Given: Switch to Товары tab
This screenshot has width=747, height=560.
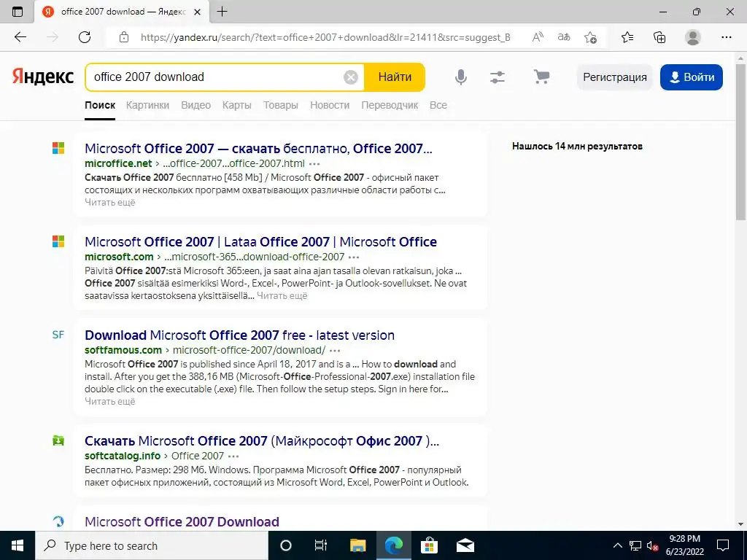Looking at the screenshot, I should [281, 105].
